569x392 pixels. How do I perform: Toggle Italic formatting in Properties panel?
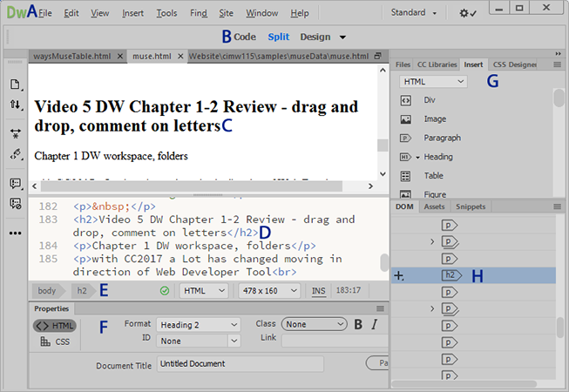point(375,325)
